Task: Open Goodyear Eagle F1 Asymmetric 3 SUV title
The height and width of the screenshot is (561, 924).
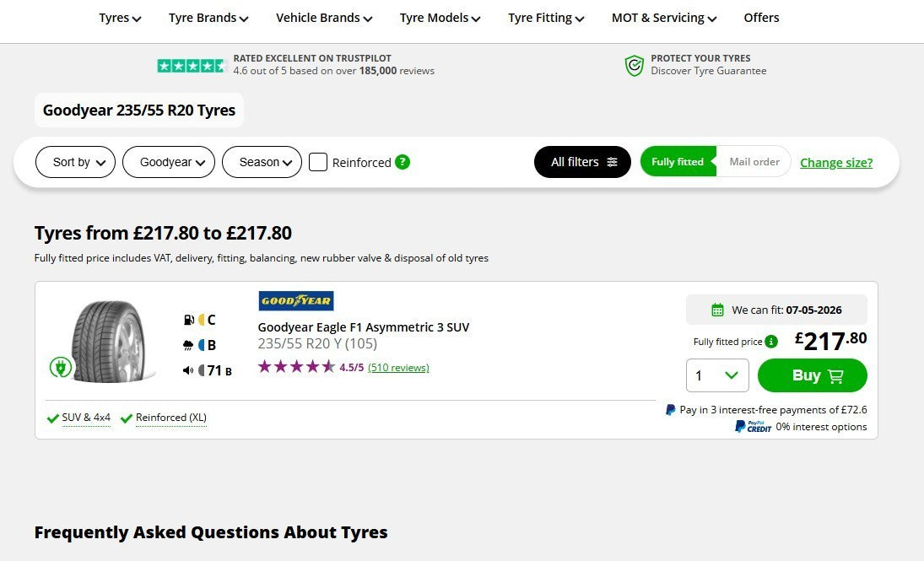Action: click(364, 327)
